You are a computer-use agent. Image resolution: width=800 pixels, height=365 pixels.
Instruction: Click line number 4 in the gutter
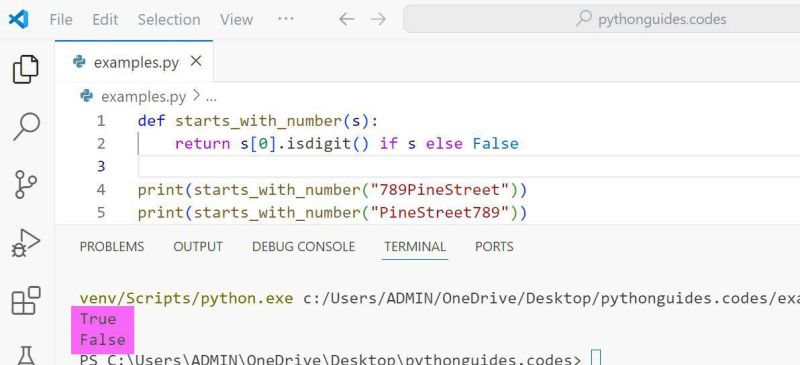point(101,190)
